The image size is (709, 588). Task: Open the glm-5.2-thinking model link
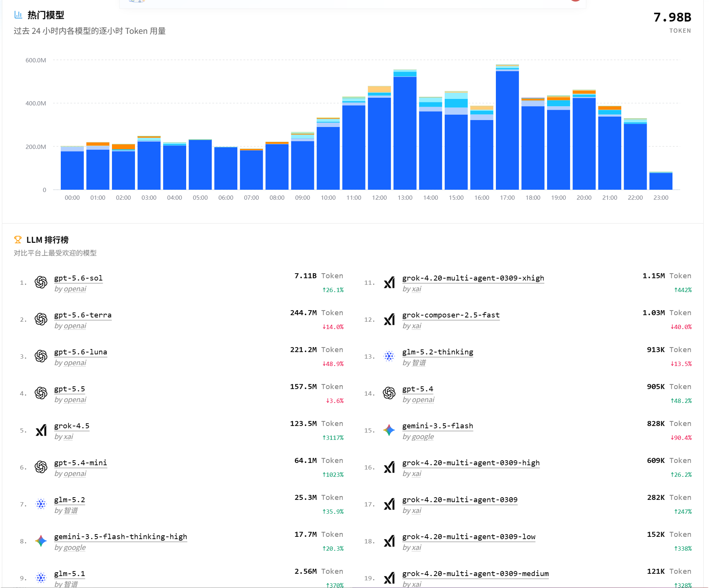(x=438, y=352)
